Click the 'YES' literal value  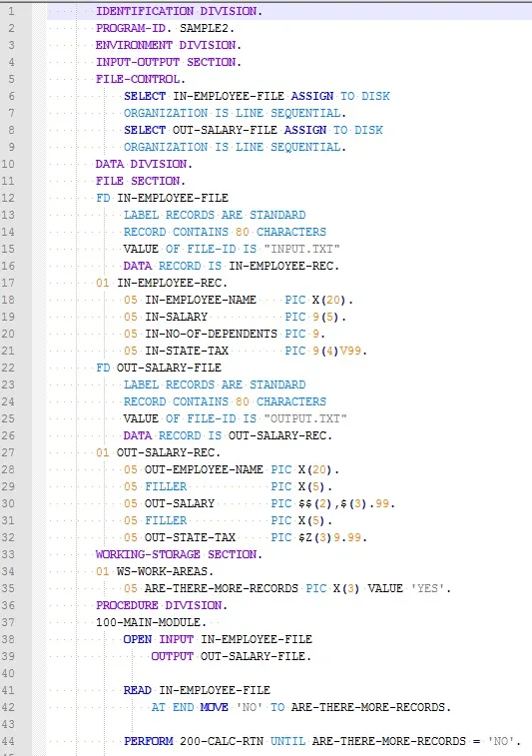click(427, 588)
